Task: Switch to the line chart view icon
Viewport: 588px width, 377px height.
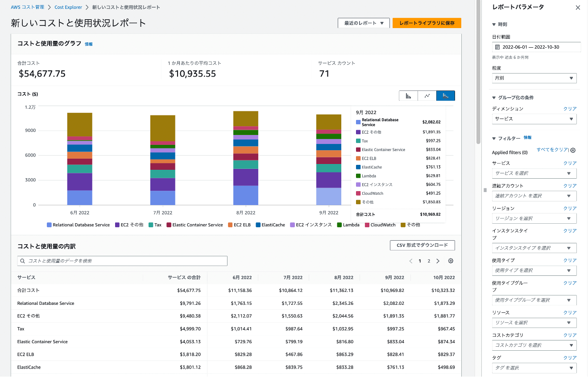Action: tap(427, 96)
